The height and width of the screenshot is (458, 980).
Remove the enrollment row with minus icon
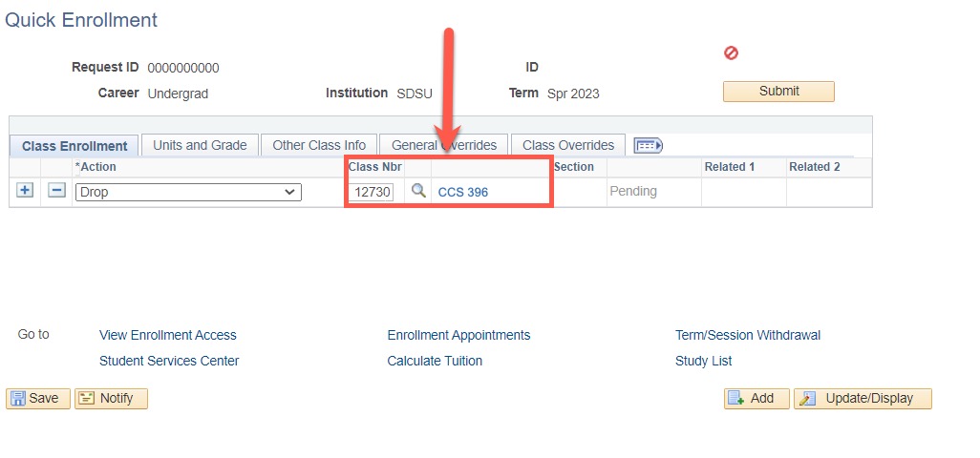click(x=57, y=190)
